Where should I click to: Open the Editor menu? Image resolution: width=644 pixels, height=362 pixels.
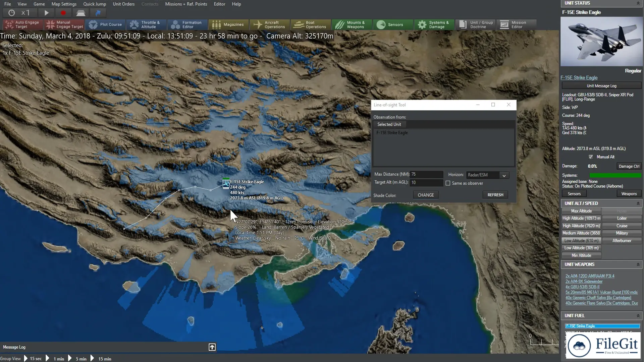click(220, 4)
